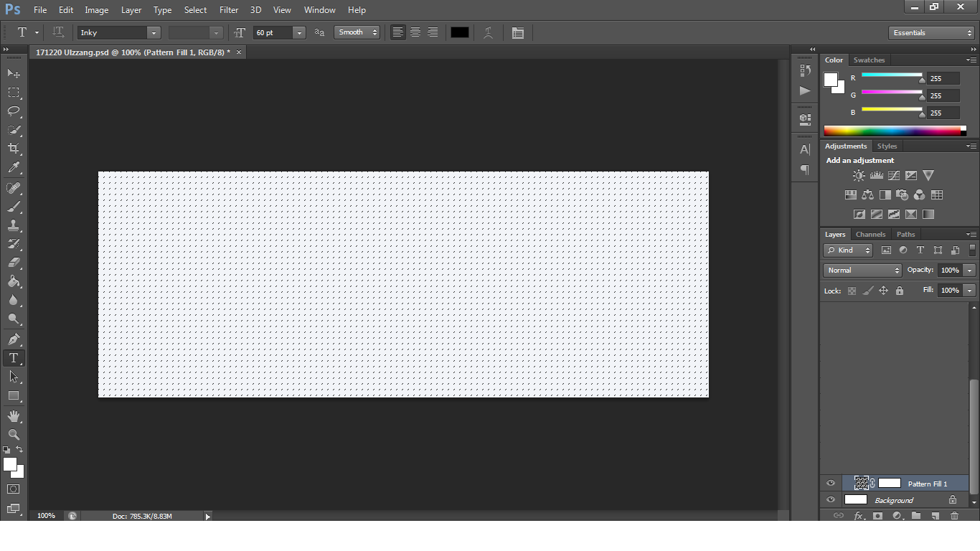Select the Pen tool
Image resolution: width=980 pixels, height=551 pixels.
(x=14, y=339)
